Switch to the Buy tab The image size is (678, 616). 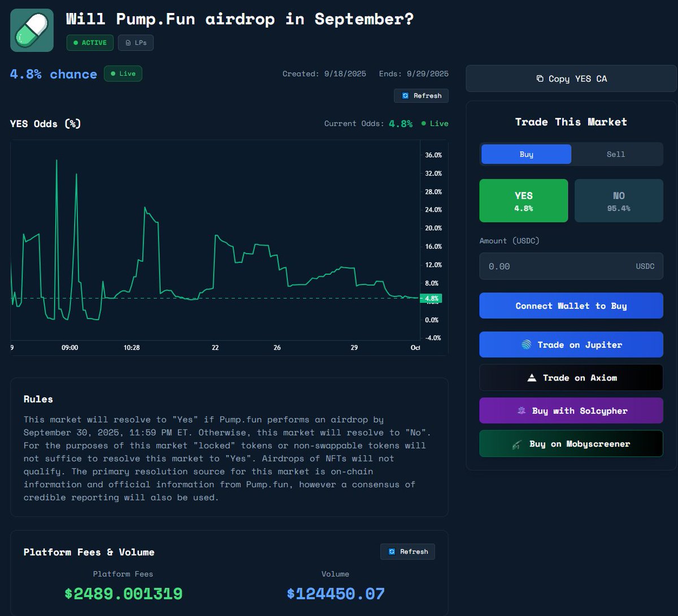click(526, 154)
